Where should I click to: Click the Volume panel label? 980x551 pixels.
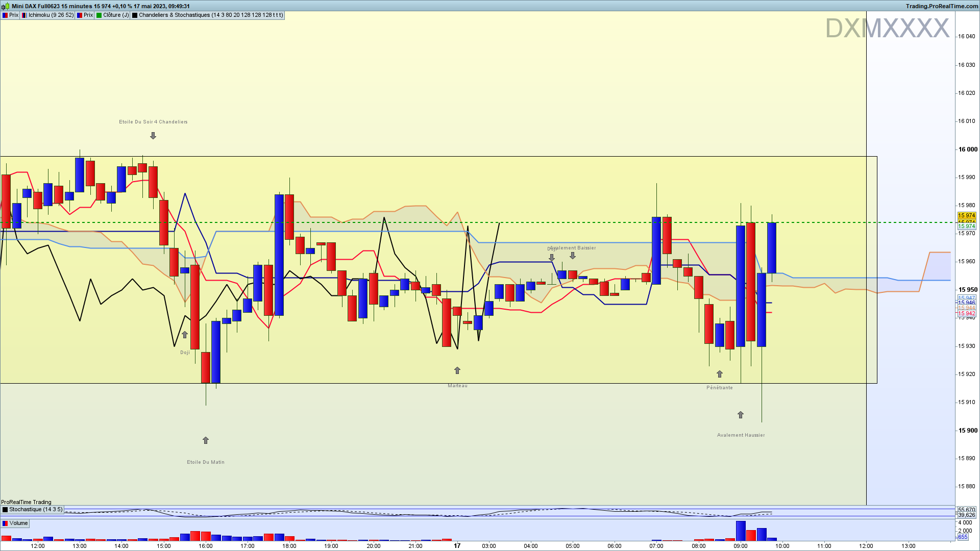pos(18,523)
